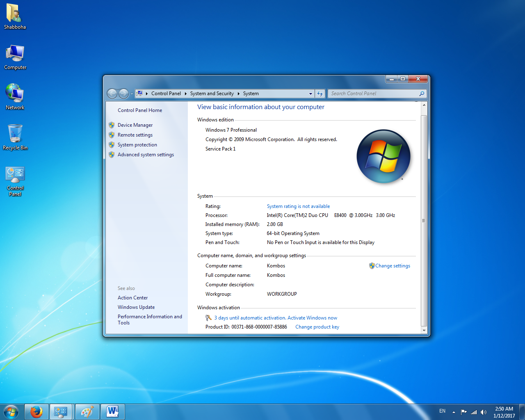This screenshot has height=420, width=525.
Task: Open the volume speaker tray icon
Action: 484,412
